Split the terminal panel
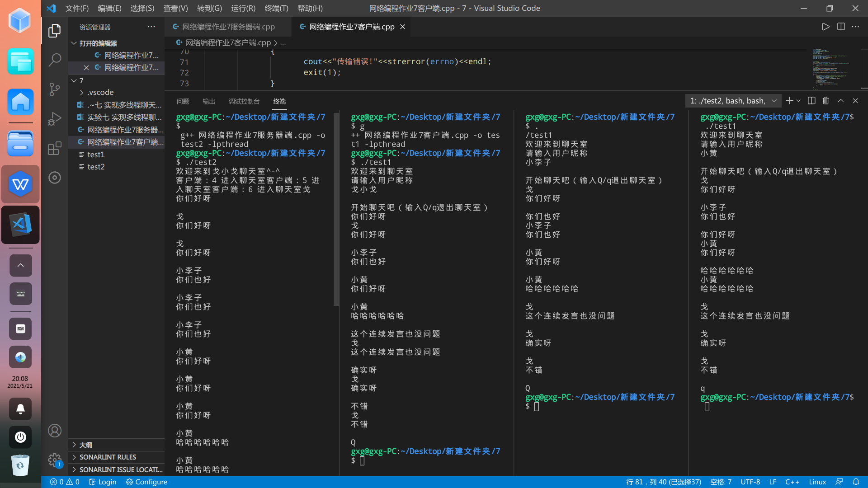868x488 pixels. [811, 101]
